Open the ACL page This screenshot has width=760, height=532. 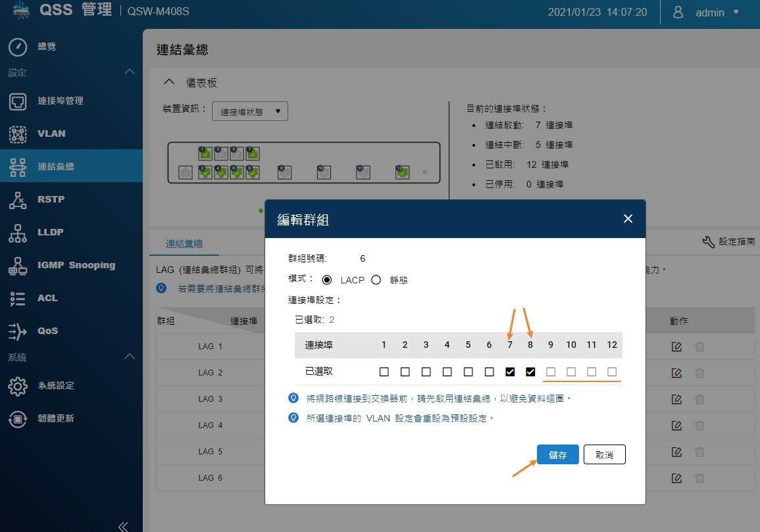pos(47,298)
